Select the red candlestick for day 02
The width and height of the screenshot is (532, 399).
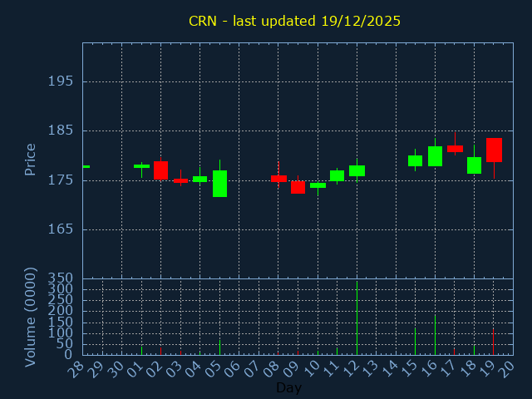coord(160,170)
